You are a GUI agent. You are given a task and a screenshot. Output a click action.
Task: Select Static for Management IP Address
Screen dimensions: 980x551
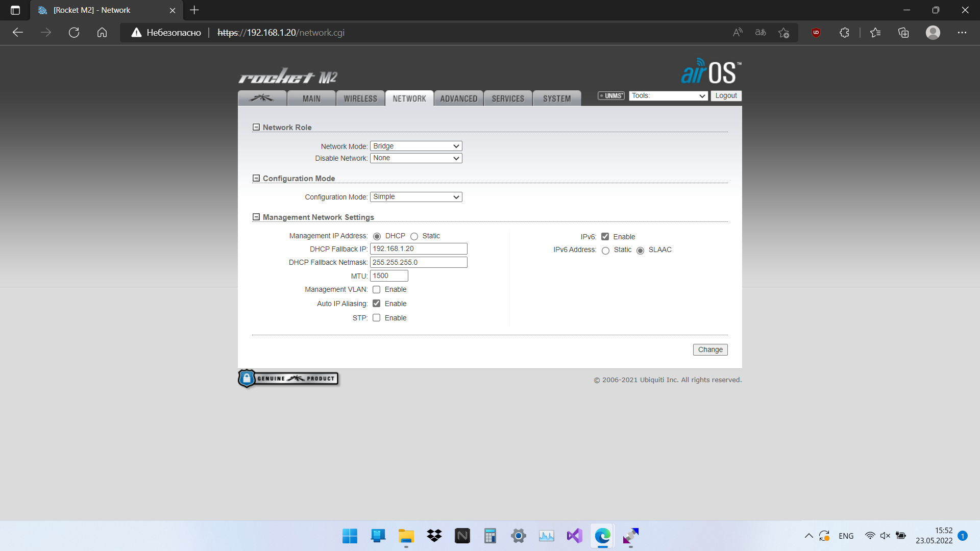click(x=414, y=236)
